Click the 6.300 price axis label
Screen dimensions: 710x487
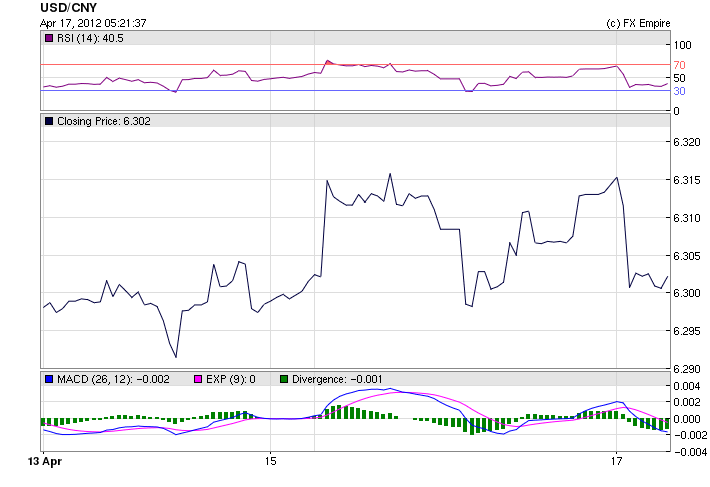[686, 293]
